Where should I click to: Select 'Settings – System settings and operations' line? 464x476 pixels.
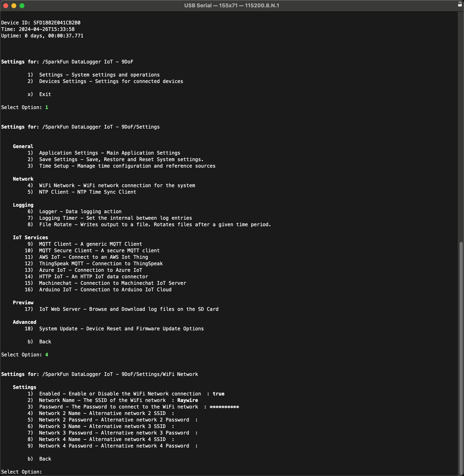coord(94,75)
